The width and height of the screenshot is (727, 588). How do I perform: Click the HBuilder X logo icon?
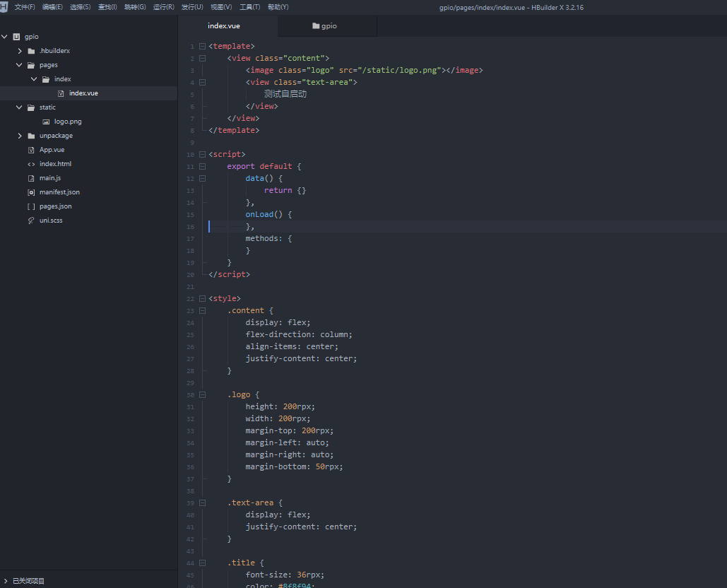(x=4, y=7)
